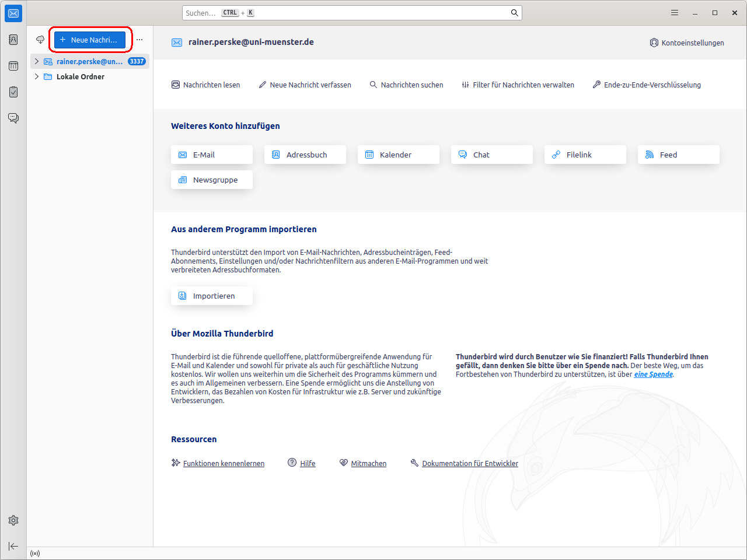Expand the Lokale Ordner folder tree
Viewport: 747px width, 560px height.
[x=37, y=76]
